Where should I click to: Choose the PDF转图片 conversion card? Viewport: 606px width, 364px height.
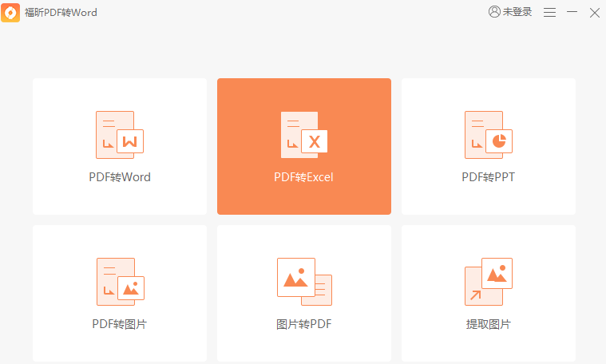click(120, 293)
